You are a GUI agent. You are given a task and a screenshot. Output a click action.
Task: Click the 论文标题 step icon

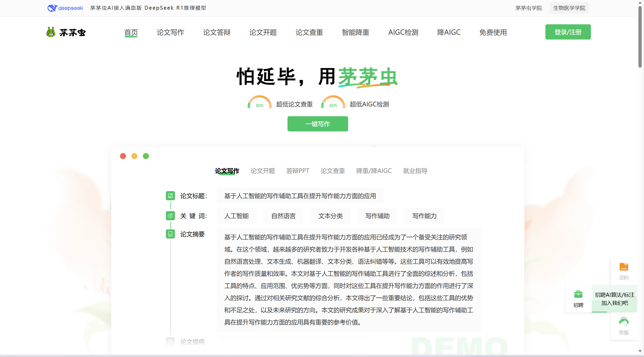point(170,196)
